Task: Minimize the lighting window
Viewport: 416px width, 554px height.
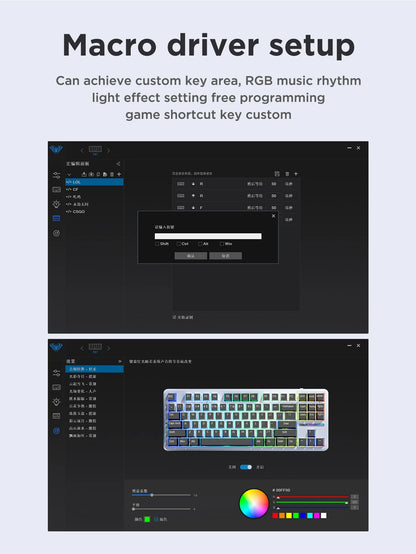Action: click(x=349, y=346)
